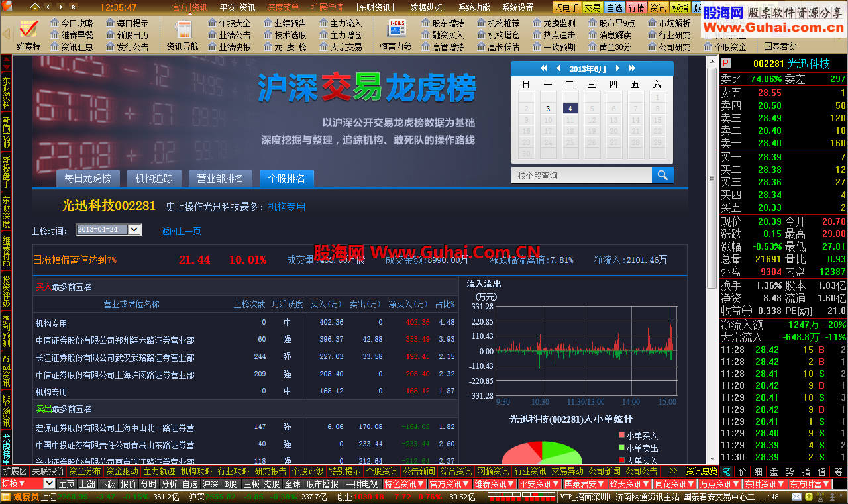The width and height of the screenshot is (848, 504).
Task: Click the 按个股查询 search field
Action: point(582,175)
